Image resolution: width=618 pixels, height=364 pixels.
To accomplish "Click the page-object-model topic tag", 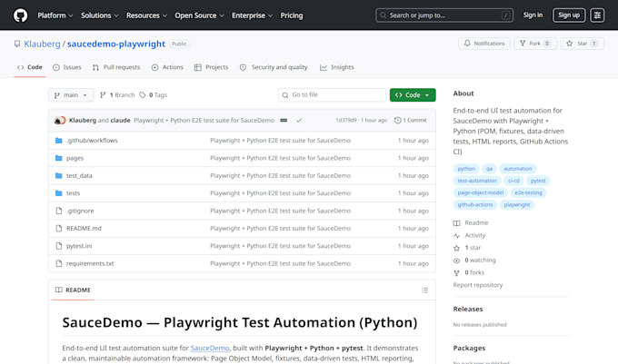I will pyautogui.click(x=481, y=192).
